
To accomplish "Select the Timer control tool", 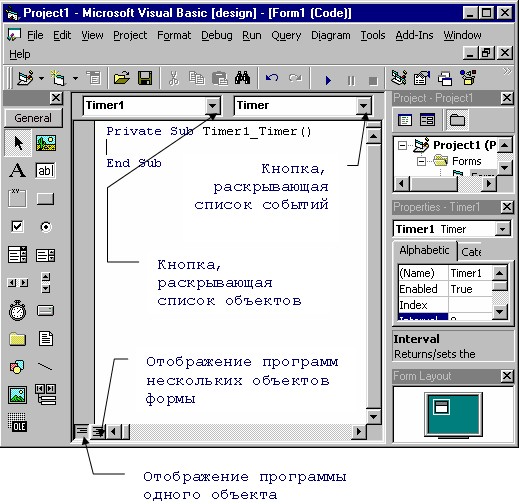I will point(17,310).
